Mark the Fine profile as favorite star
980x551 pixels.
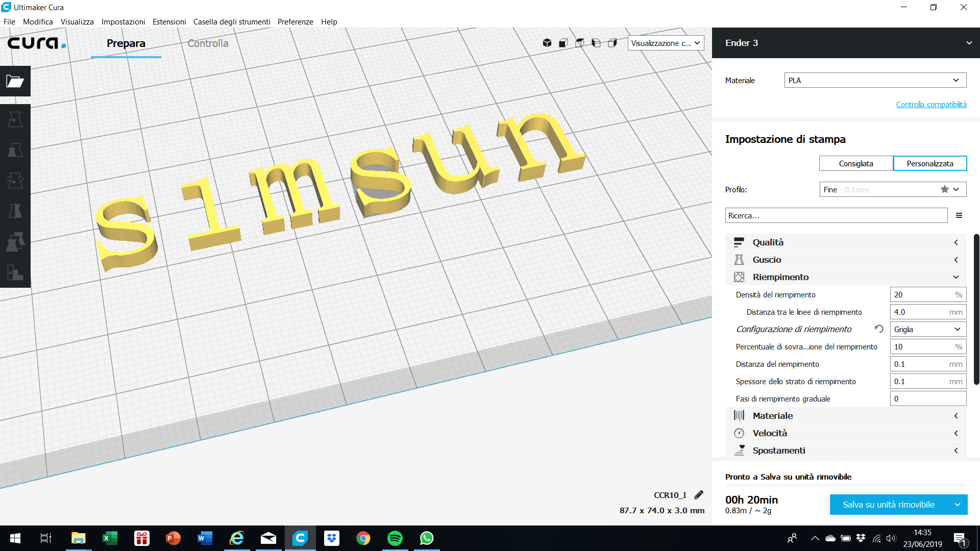click(944, 189)
